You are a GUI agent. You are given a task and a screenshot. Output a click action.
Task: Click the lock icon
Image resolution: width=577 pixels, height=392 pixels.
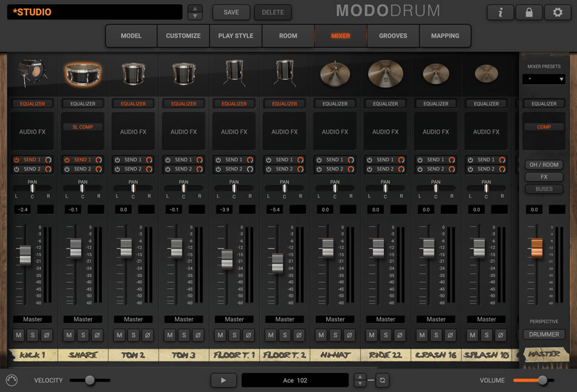529,12
